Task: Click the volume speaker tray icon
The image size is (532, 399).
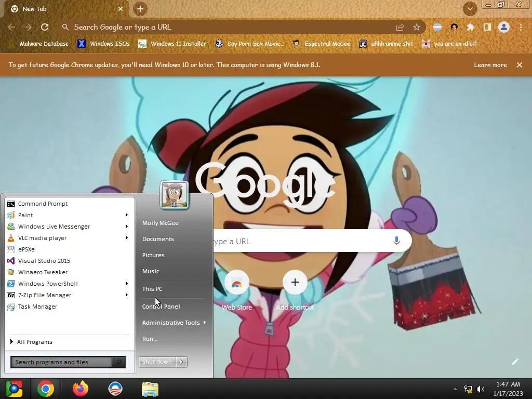Action: point(481,389)
